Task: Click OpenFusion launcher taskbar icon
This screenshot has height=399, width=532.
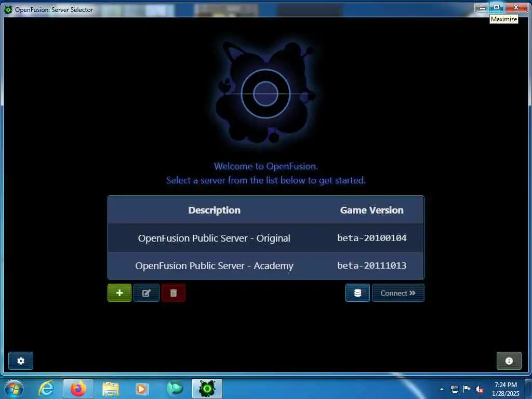Action: 207,389
